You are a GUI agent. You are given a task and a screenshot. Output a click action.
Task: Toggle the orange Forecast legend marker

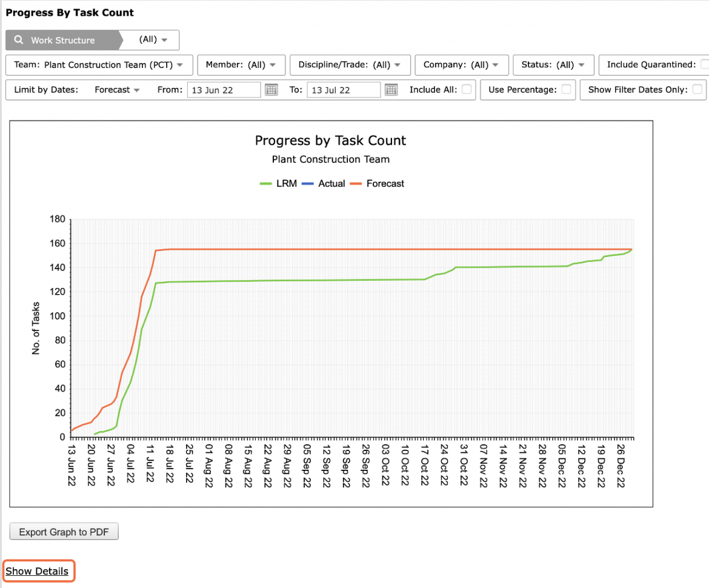356,184
